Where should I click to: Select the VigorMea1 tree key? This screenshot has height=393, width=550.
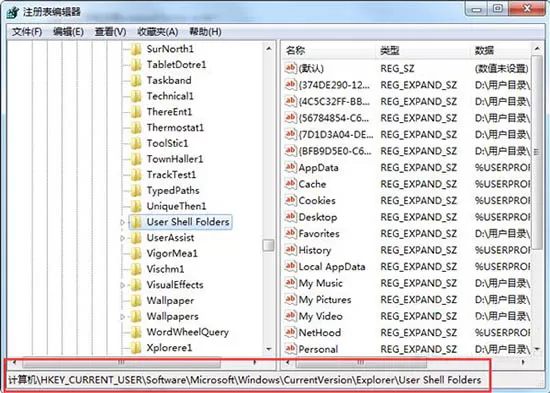[172, 253]
